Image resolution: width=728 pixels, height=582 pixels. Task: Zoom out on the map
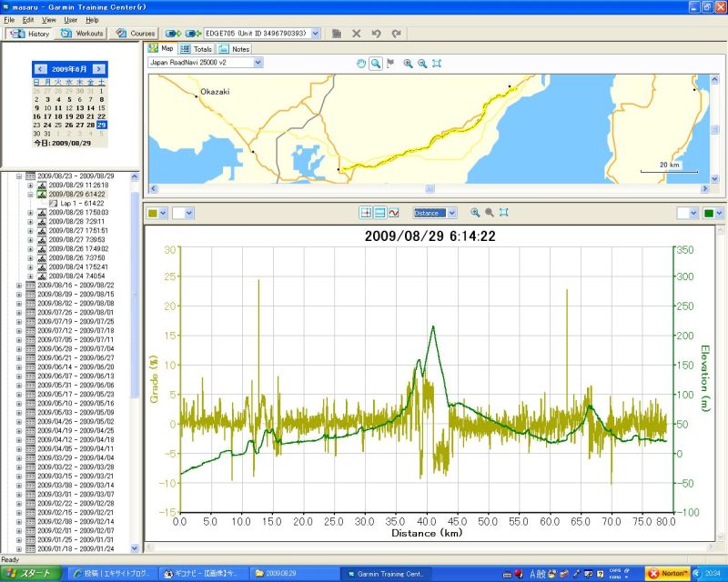pyautogui.click(x=422, y=64)
